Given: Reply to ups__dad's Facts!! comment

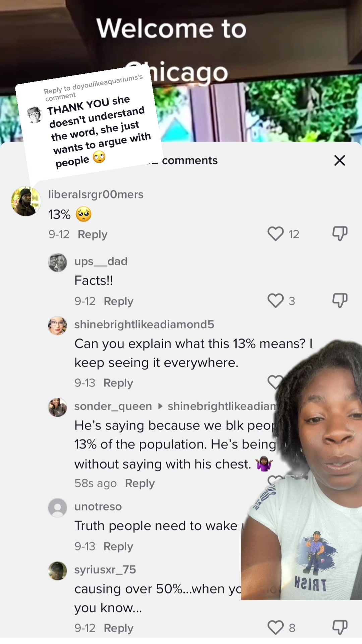Looking at the screenshot, I should [x=119, y=301].
